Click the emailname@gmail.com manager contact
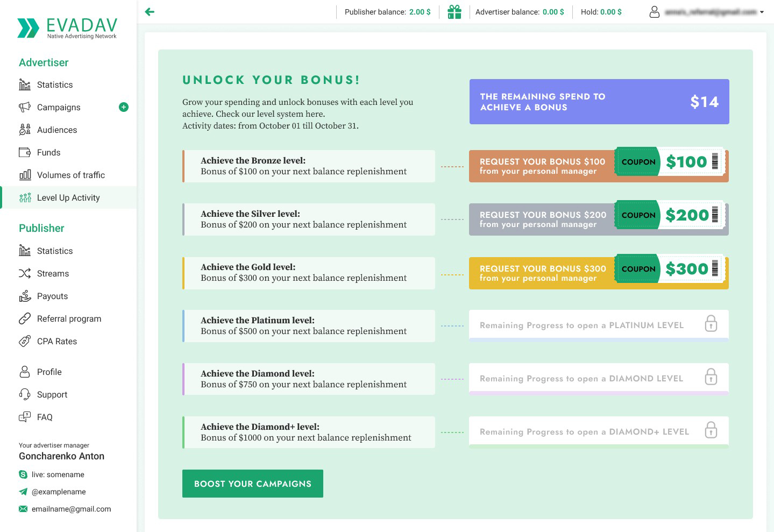Image resolution: width=774 pixels, height=532 pixels. click(x=71, y=509)
